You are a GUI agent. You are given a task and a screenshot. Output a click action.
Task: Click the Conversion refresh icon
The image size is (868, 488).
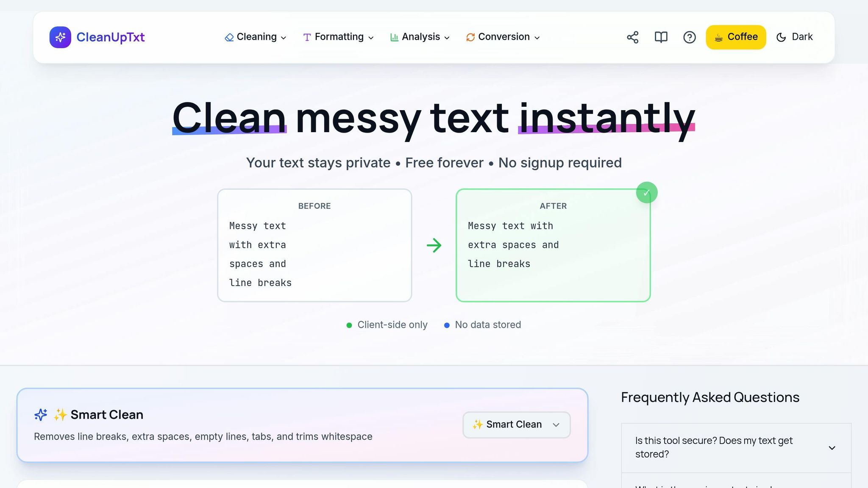point(470,37)
